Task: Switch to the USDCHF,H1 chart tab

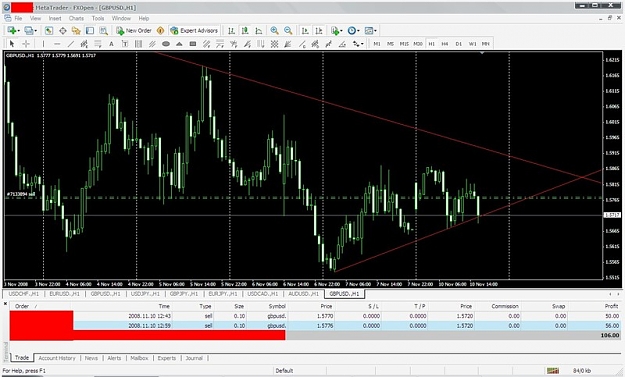Action: (24, 294)
